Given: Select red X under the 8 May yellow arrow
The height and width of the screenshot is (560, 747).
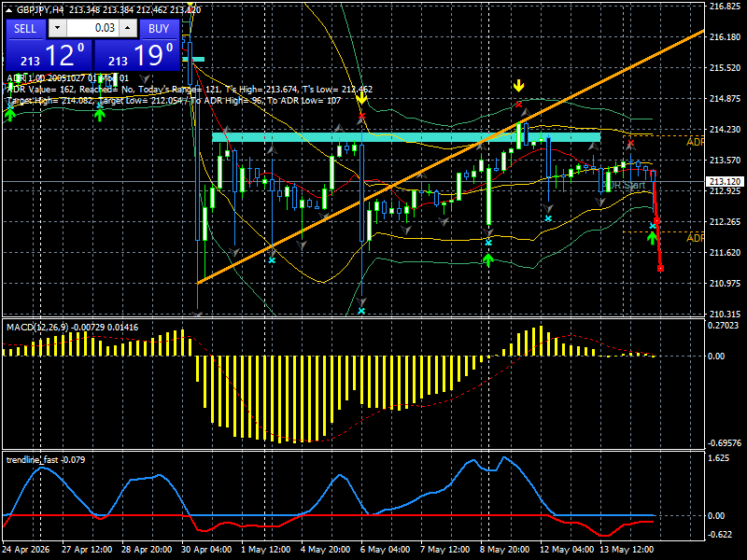Looking at the screenshot, I should (519, 104).
